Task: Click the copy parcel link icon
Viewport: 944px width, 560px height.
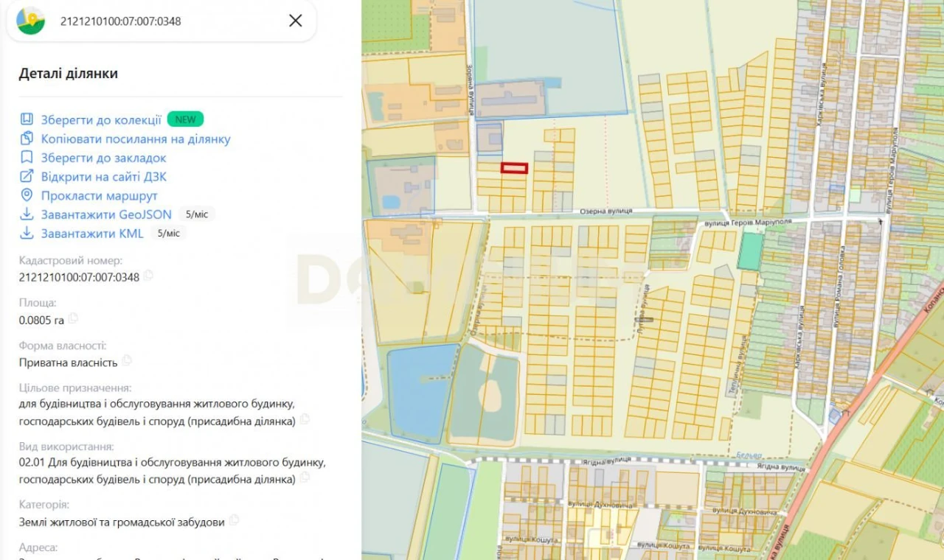Action: click(x=27, y=139)
